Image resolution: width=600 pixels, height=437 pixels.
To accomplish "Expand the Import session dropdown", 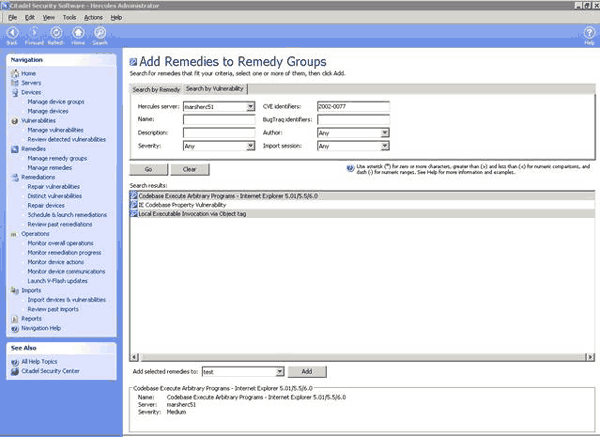I will (384, 145).
